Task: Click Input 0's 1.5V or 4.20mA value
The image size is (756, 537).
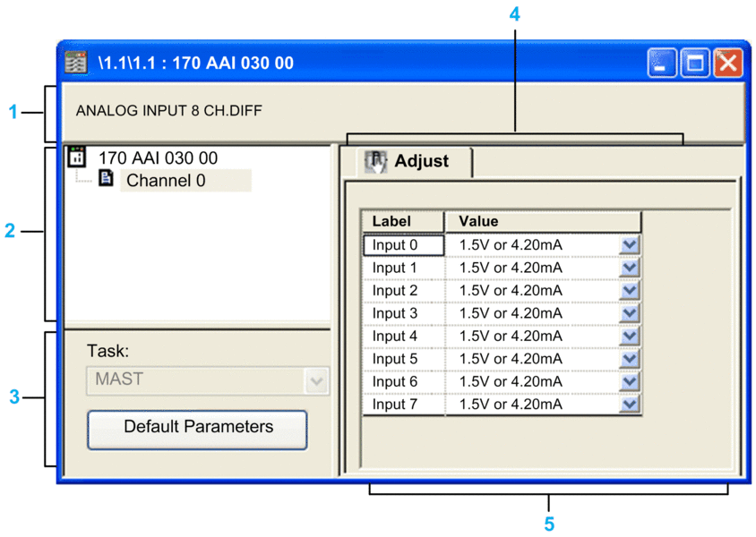Action: (x=511, y=245)
